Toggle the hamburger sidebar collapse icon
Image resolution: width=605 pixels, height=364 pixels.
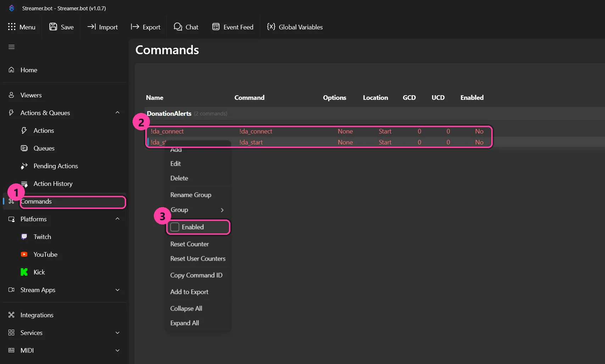point(11,47)
